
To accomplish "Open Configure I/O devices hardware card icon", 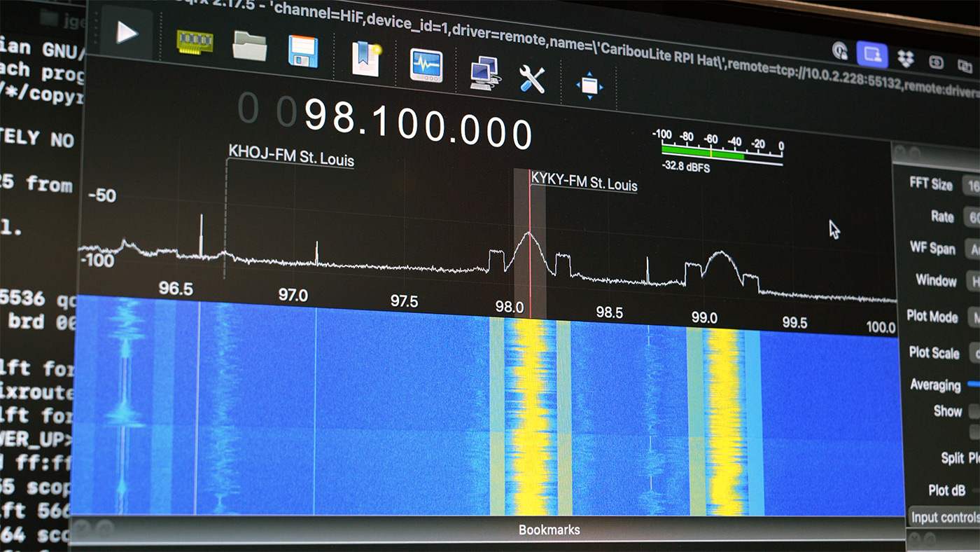I will (195, 43).
